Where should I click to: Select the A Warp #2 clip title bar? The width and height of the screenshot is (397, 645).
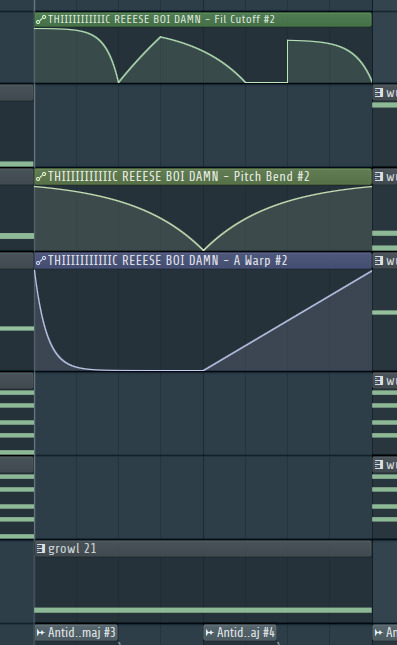[203, 260]
